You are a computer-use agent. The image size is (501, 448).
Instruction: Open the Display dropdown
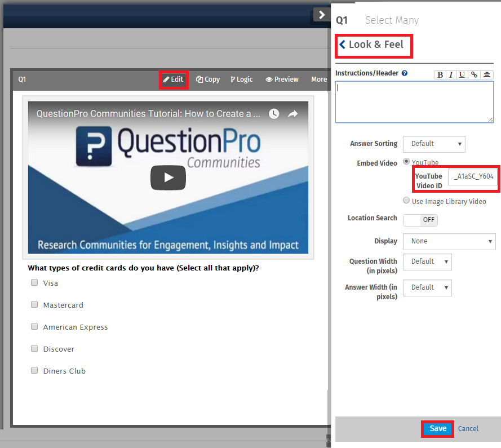449,241
